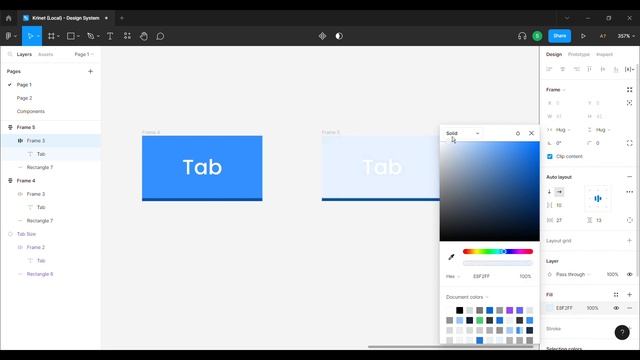
Task: Choose the black document color swatch
Action: point(460,310)
